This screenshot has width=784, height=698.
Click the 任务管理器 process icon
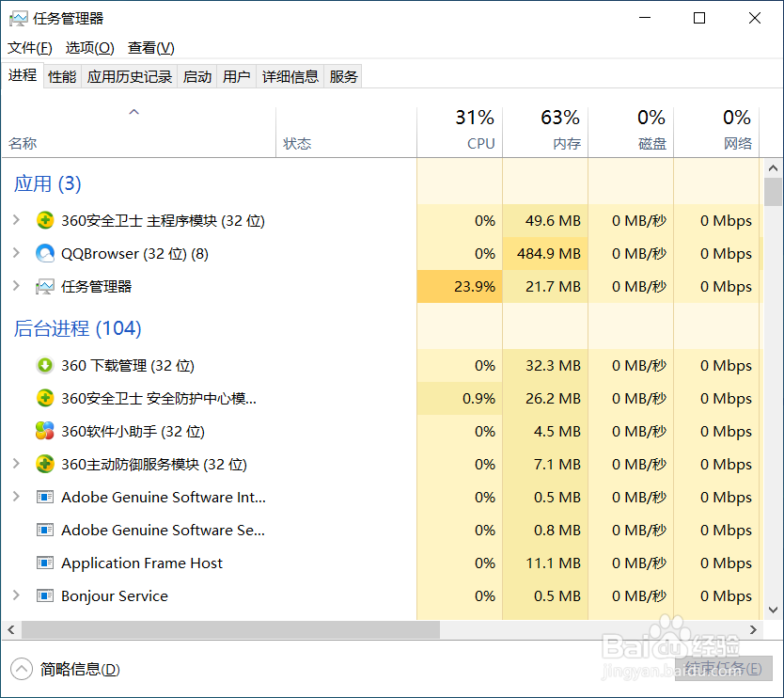coord(45,287)
